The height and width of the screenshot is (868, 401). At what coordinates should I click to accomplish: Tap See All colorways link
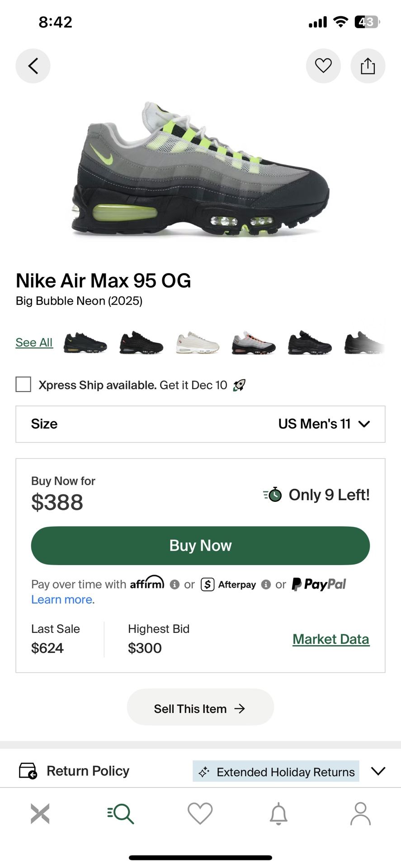[34, 343]
